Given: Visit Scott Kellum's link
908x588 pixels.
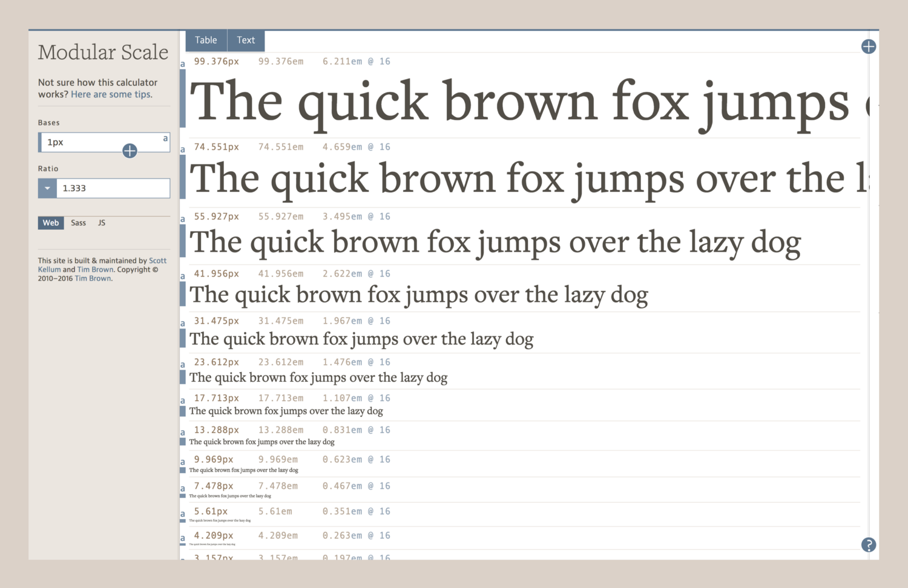Looking at the screenshot, I should click(x=102, y=265).
